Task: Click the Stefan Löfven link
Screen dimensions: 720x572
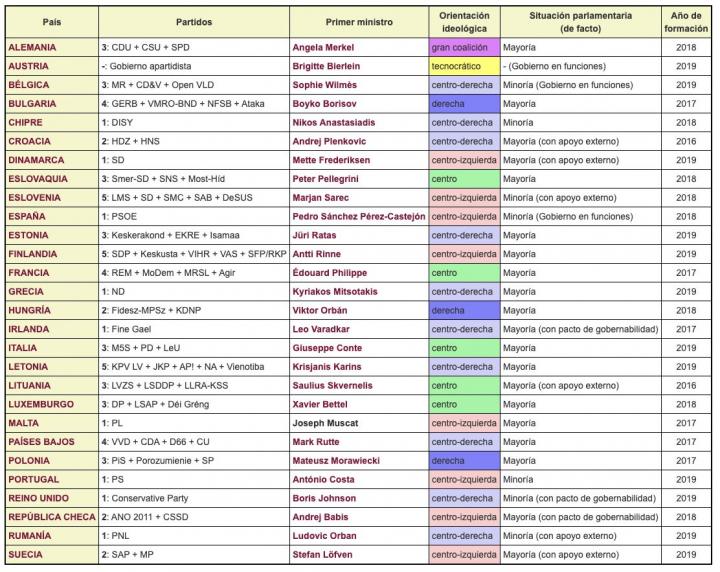Action: [x=323, y=555]
